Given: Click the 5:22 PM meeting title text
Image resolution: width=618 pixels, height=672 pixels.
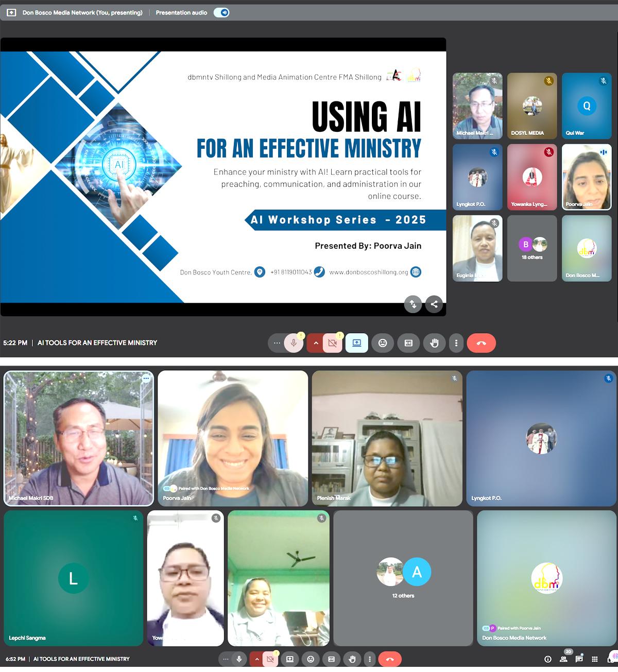Looking at the screenshot, I should (x=97, y=342).
